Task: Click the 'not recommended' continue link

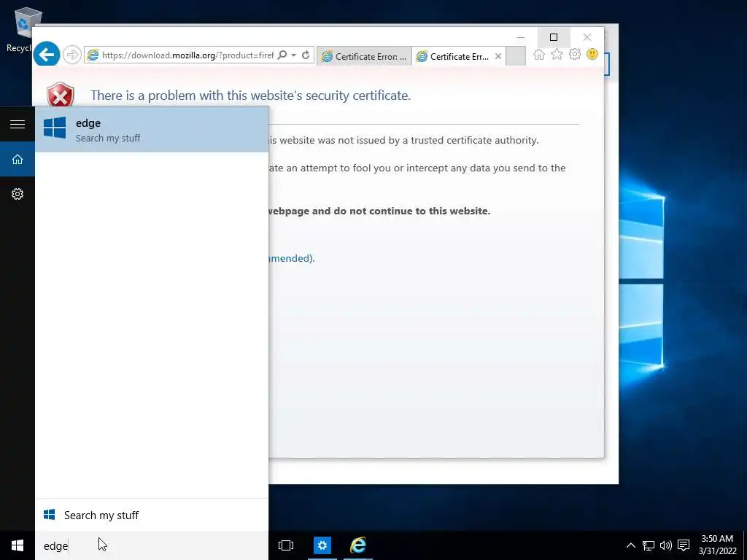Action: pyautogui.click(x=291, y=258)
